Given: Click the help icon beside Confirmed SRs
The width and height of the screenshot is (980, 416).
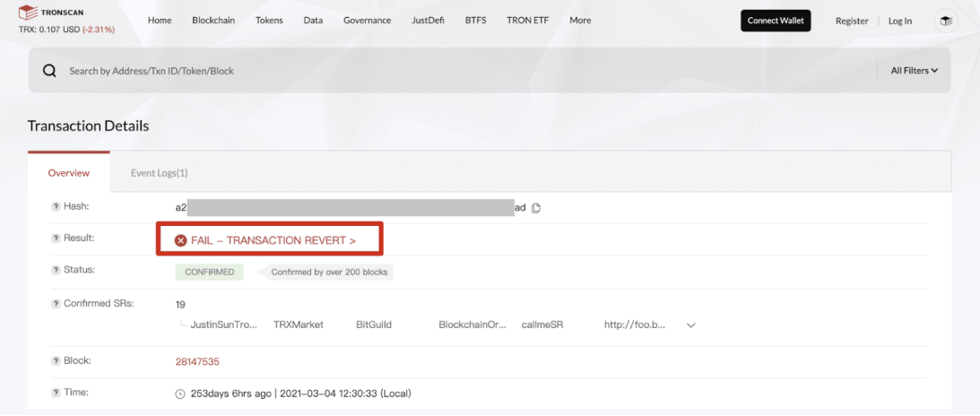Looking at the screenshot, I should pyautogui.click(x=56, y=304).
